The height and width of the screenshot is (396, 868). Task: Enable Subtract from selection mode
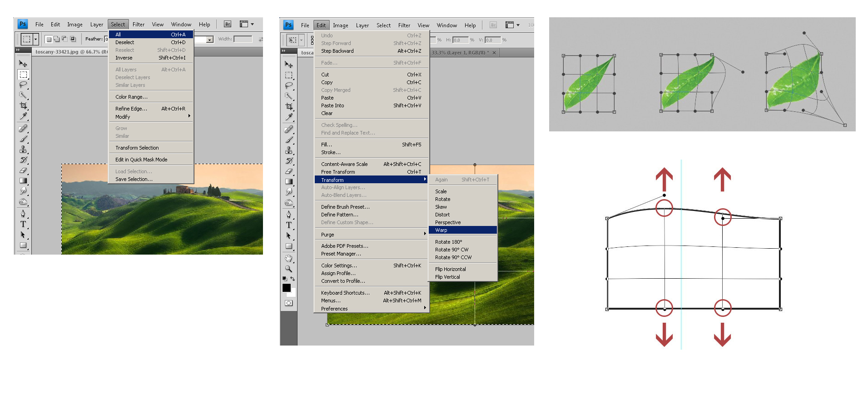[x=64, y=39]
